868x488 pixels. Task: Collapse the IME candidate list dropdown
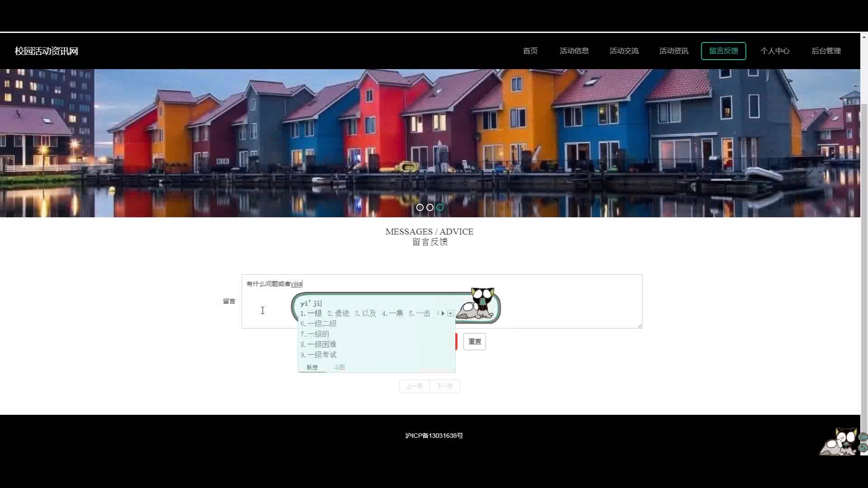pyautogui.click(x=450, y=313)
